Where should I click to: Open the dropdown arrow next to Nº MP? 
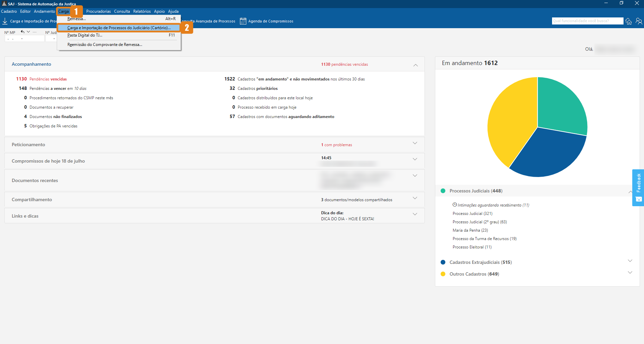click(29, 32)
